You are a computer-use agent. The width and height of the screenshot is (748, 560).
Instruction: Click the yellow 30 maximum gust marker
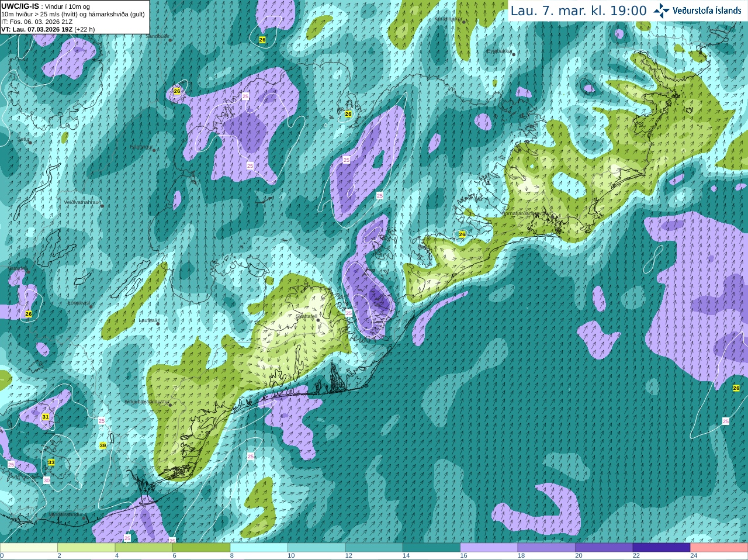[103, 445]
